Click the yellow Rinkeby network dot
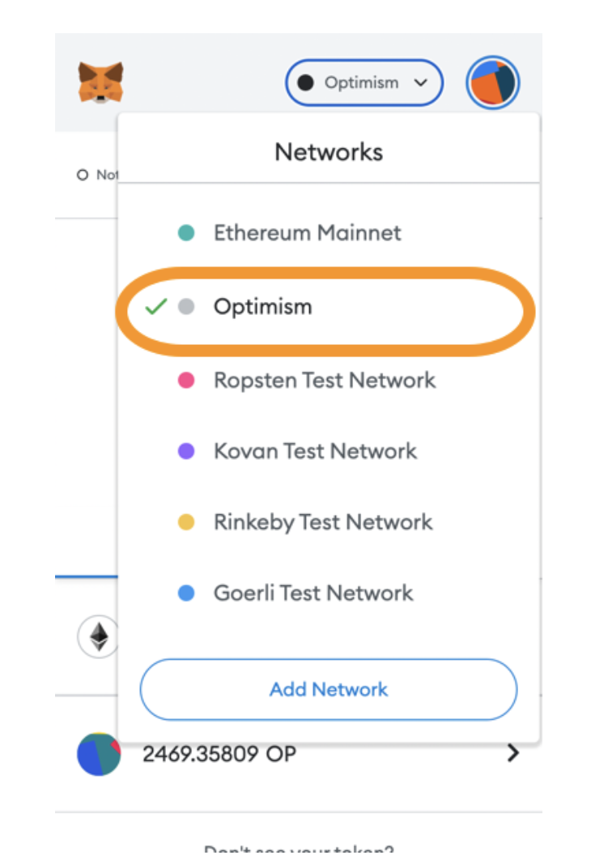The height and width of the screenshot is (868, 591). point(186,522)
